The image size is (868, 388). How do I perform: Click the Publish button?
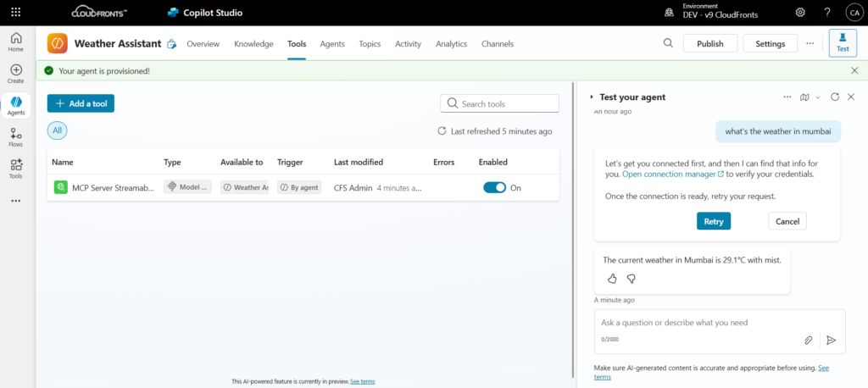pyautogui.click(x=710, y=43)
